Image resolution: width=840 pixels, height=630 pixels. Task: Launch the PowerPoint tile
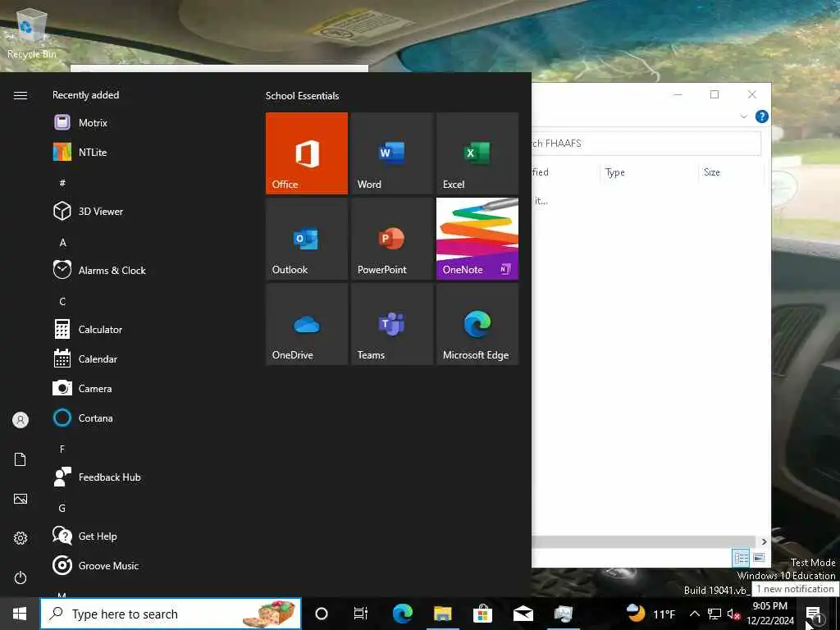point(391,239)
